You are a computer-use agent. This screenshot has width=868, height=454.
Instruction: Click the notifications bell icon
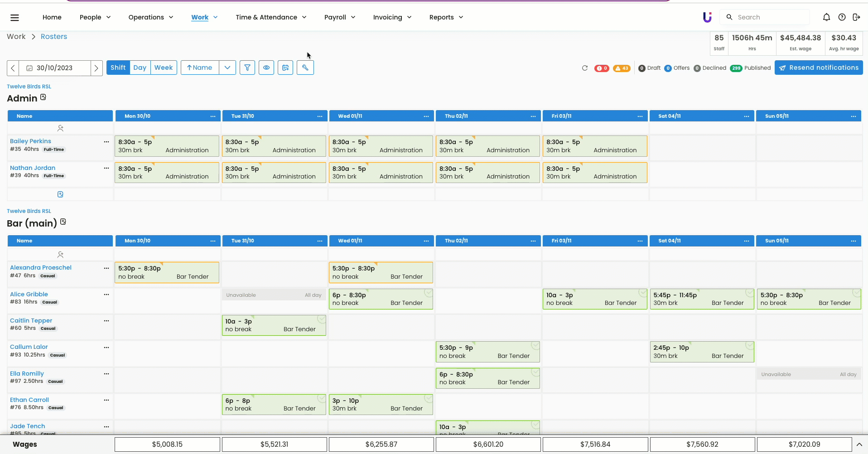point(826,17)
